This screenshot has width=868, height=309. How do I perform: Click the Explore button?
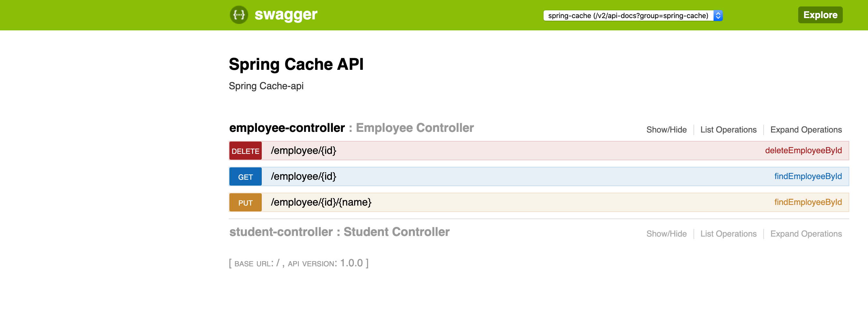click(x=820, y=15)
